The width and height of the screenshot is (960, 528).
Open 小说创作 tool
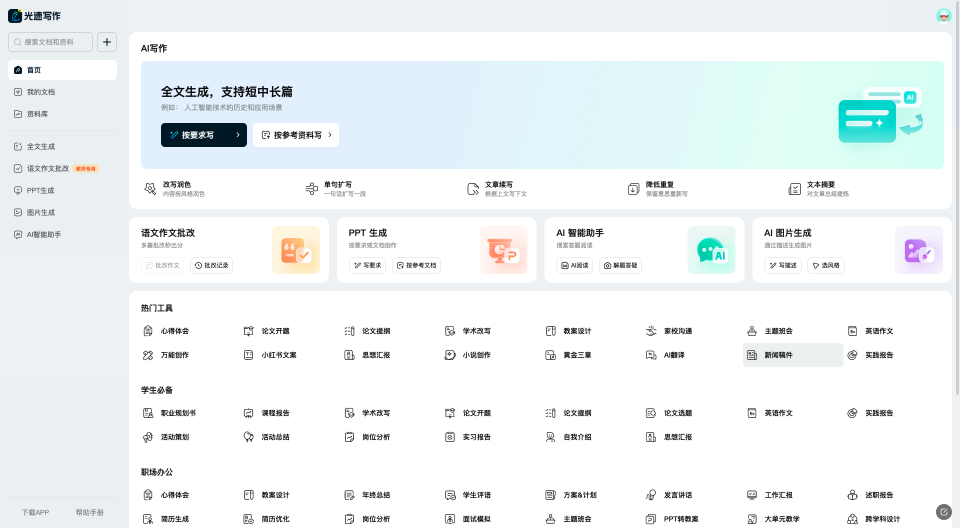[x=468, y=355]
